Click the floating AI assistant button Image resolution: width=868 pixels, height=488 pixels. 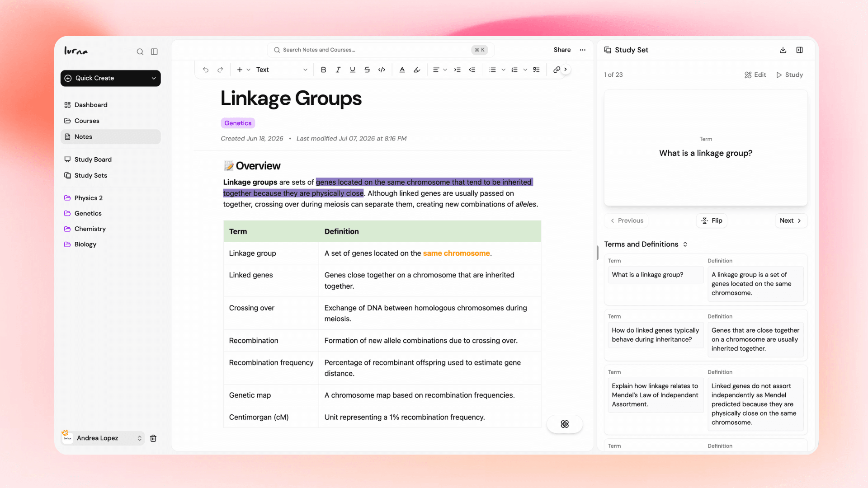565,424
